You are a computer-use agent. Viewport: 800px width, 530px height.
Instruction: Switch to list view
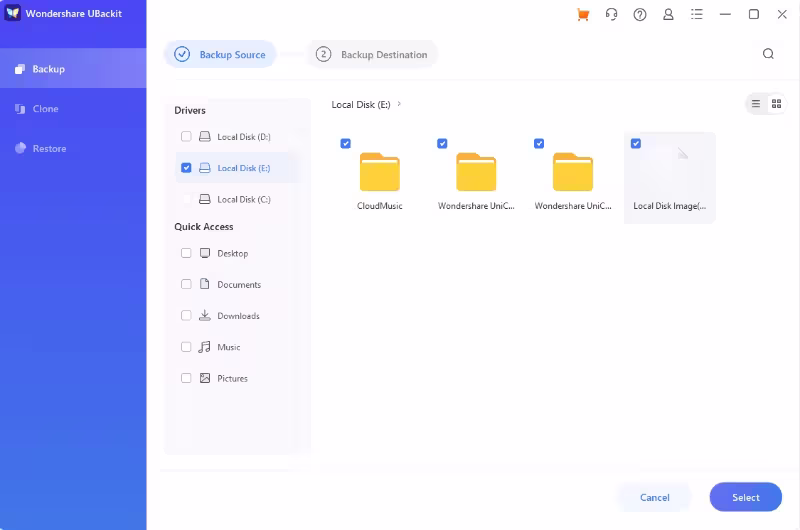coord(756,104)
